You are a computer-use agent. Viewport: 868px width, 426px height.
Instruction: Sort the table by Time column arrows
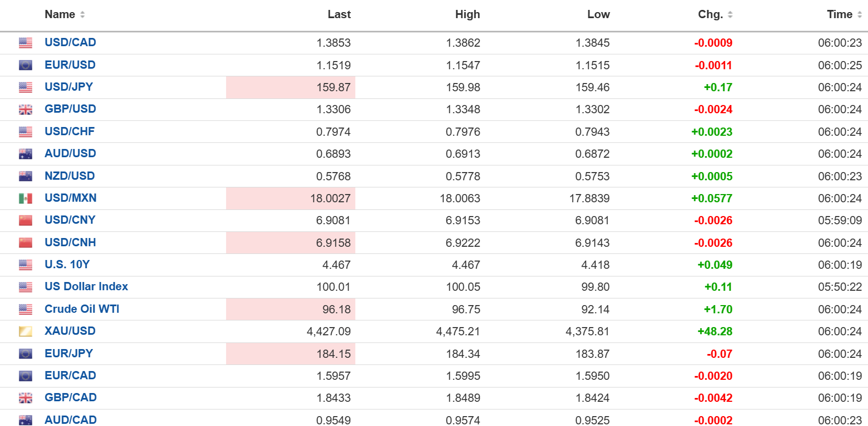click(860, 15)
